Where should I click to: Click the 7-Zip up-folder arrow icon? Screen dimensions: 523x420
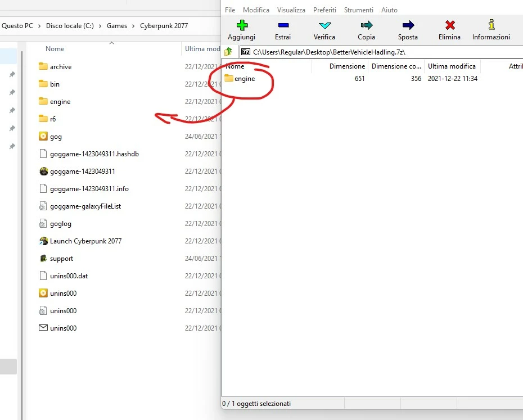coord(228,52)
